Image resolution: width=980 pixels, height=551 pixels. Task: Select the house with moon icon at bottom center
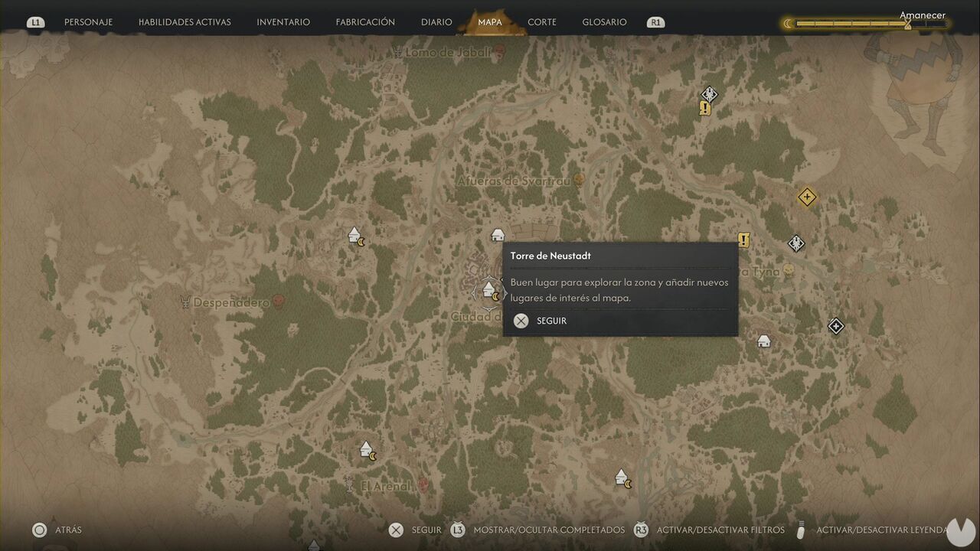622,478
